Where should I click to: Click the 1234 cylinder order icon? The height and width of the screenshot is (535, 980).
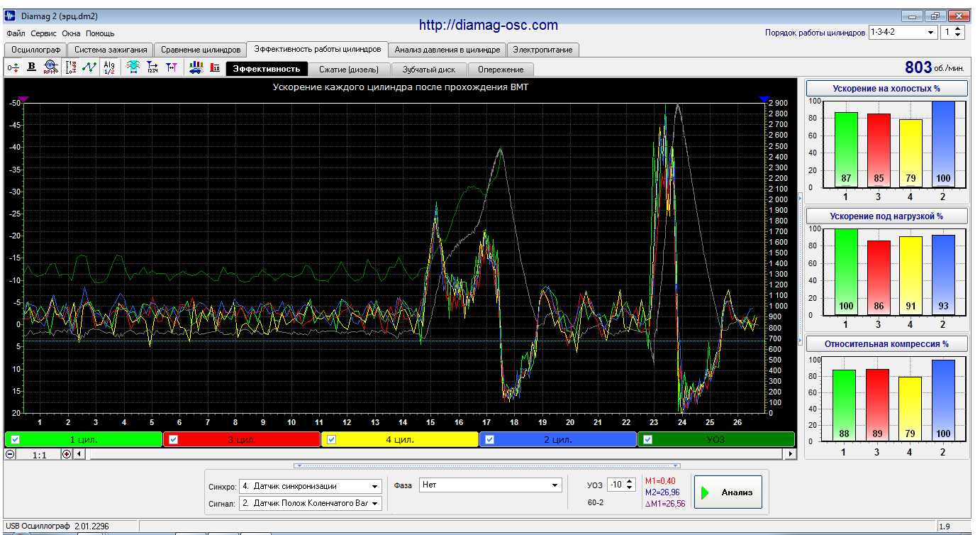152,67
